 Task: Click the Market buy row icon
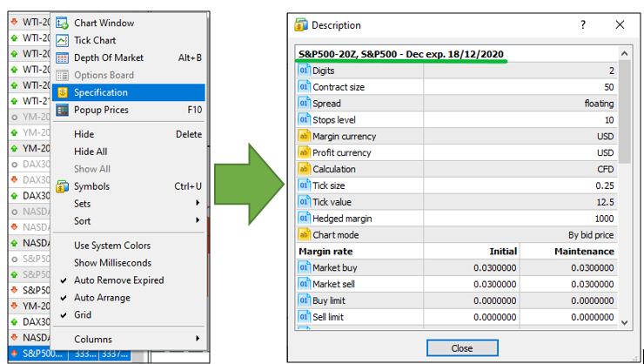point(304,267)
